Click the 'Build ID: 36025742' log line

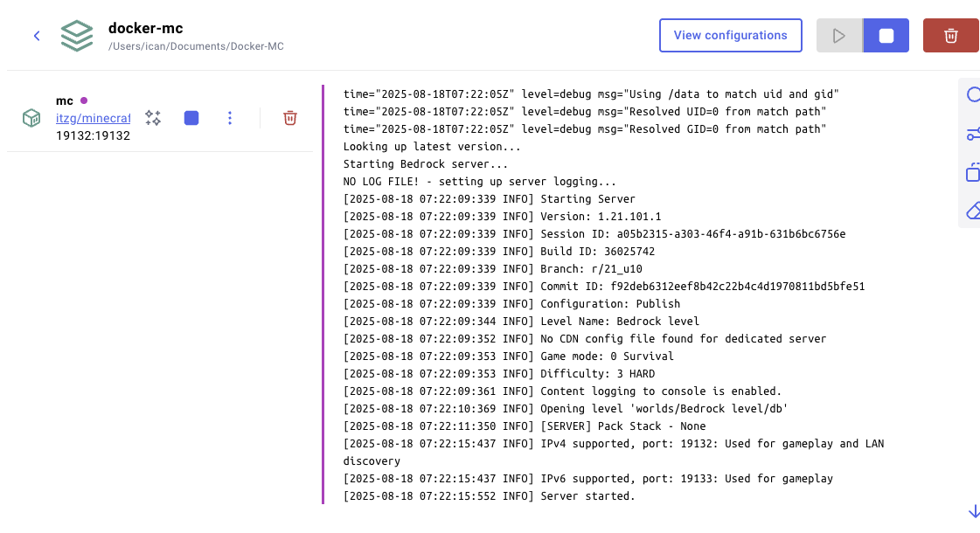[x=499, y=252]
